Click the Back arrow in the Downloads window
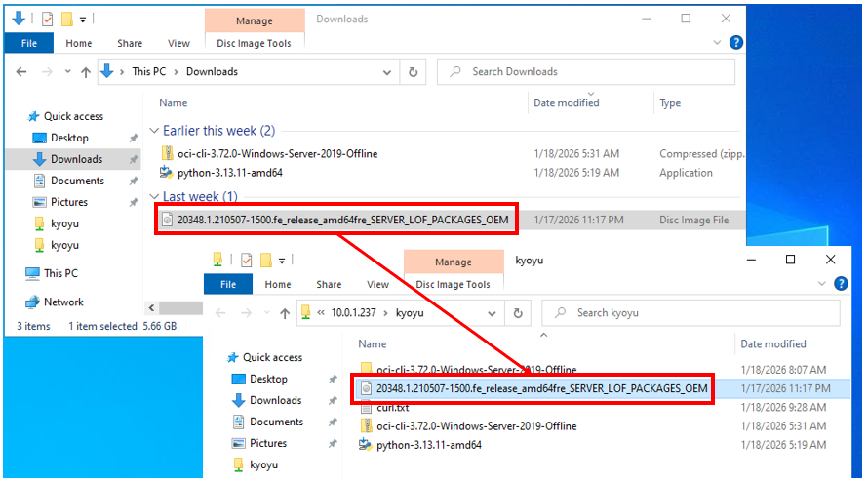The width and height of the screenshot is (868, 484). pos(23,71)
